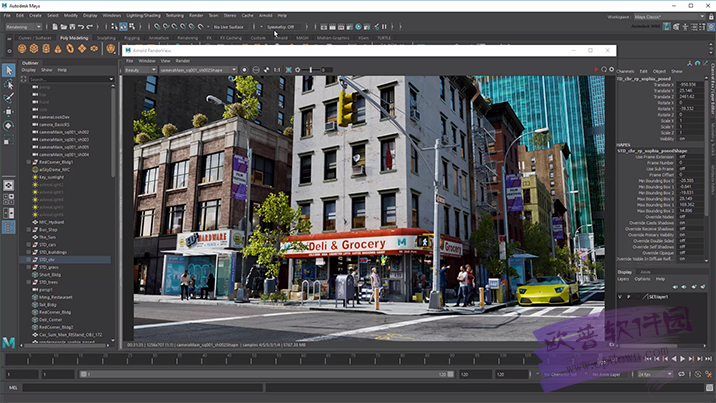Screen dimensions: 716x403
Task: Click the No Live Surface field
Action: [x=229, y=27]
